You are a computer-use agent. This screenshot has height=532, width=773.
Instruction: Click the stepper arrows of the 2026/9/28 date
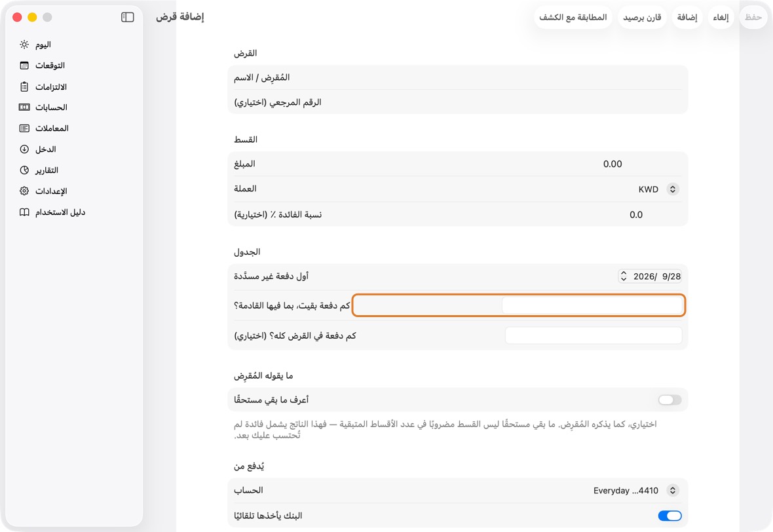point(624,276)
